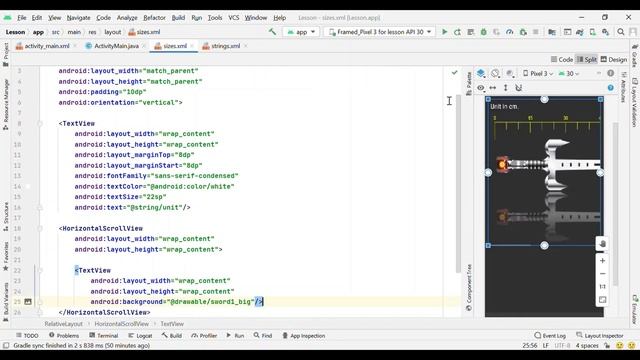Switch editor to Design view mode
Screen dimensions: 640x360
(613, 60)
